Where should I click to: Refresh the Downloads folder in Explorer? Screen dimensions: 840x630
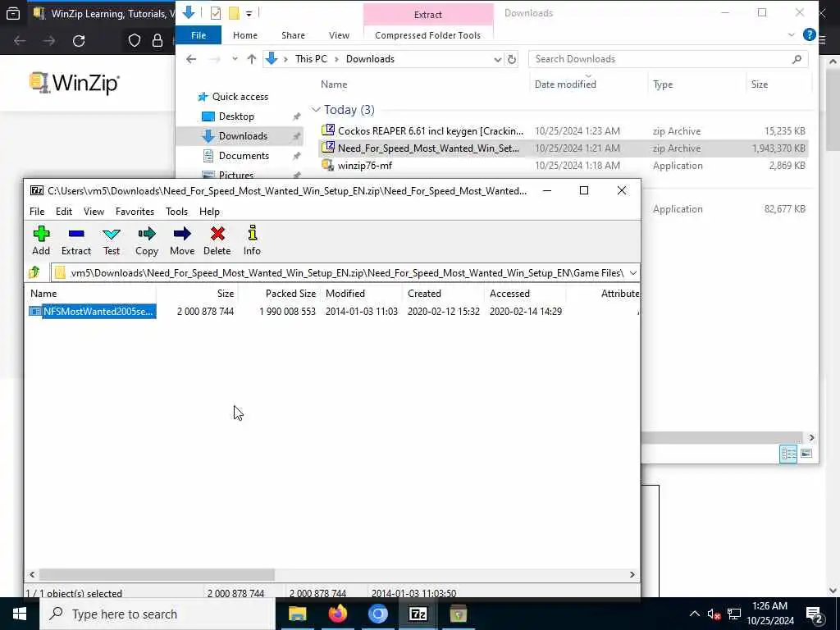click(x=512, y=59)
